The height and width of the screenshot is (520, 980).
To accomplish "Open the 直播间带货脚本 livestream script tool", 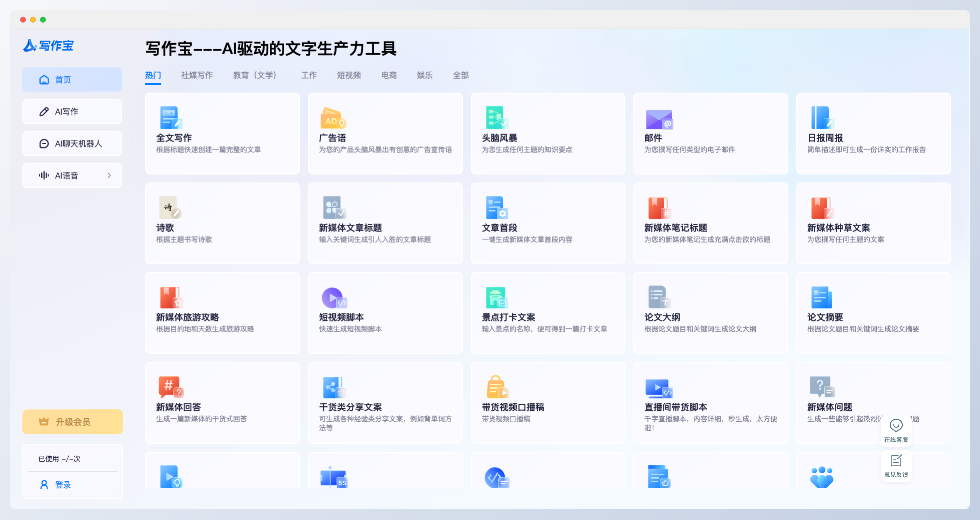I will (711, 403).
